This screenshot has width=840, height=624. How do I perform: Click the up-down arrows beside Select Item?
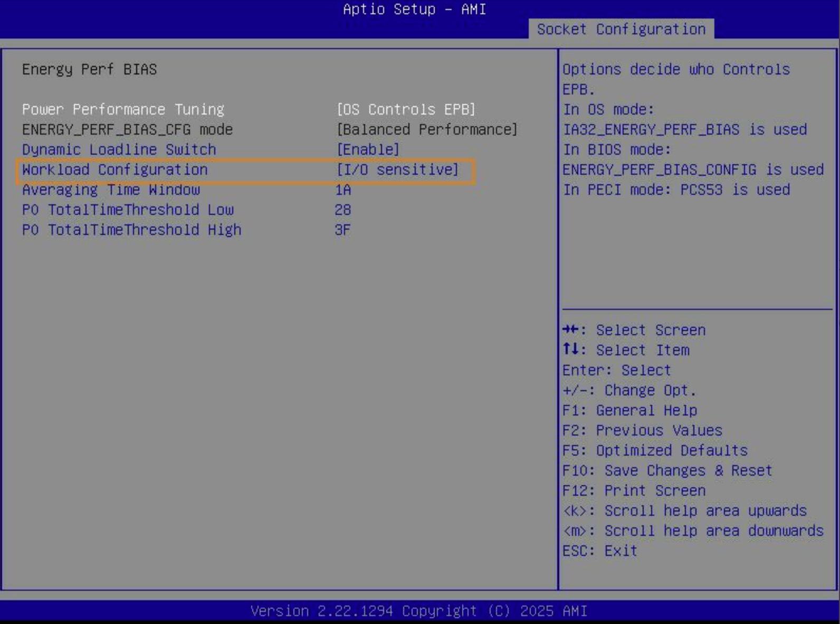tap(570, 349)
